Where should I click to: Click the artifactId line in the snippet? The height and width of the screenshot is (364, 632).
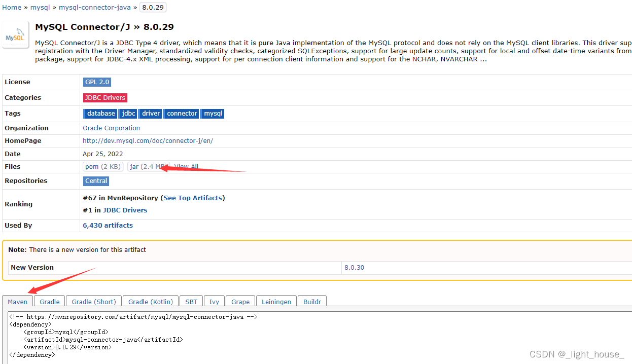click(103, 340)
